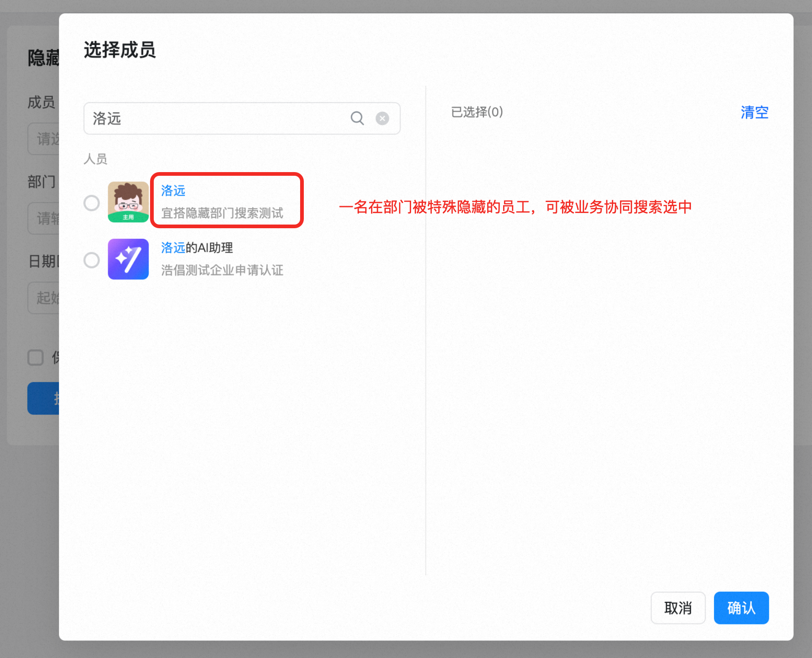Click the 浩倡测试企业申请认证 subtitle
The image size is (812, 658).
222,270
